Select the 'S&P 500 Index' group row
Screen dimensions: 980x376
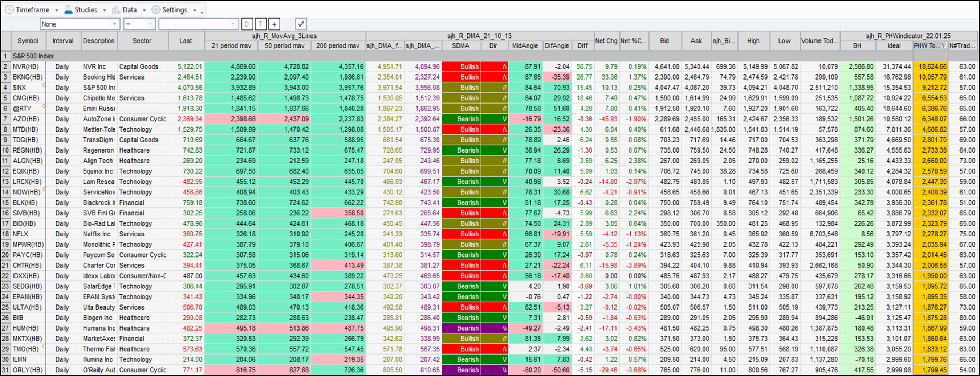[495, 56]
